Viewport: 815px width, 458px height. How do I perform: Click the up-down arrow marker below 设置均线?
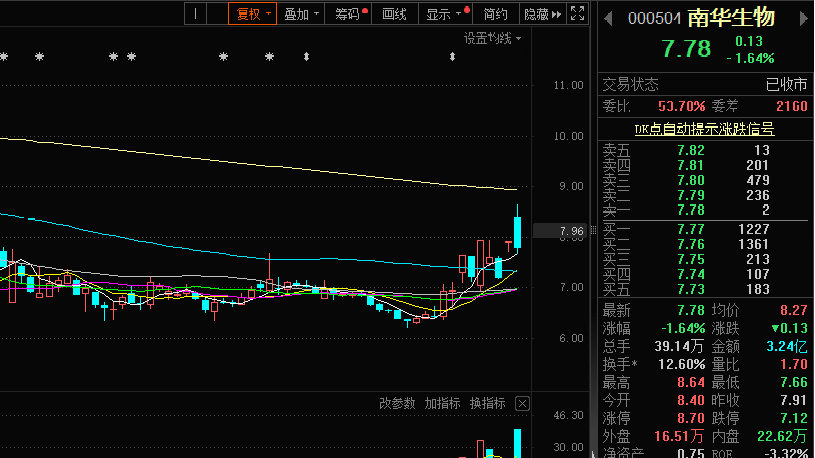(x=452, y=57)
